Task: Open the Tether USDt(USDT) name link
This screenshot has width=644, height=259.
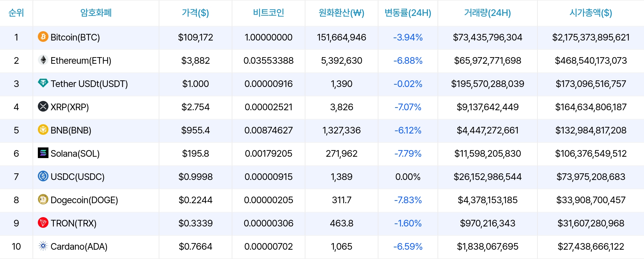Action: pyautogui.click(x=89, y=84)
